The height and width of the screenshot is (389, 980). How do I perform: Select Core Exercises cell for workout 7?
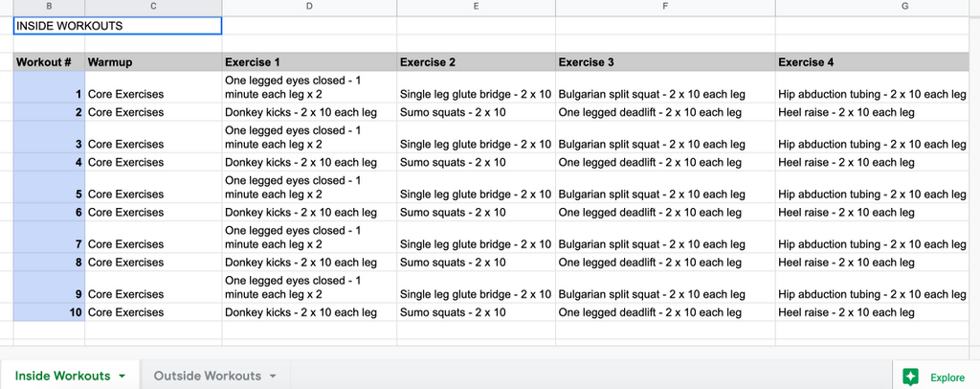153,237
